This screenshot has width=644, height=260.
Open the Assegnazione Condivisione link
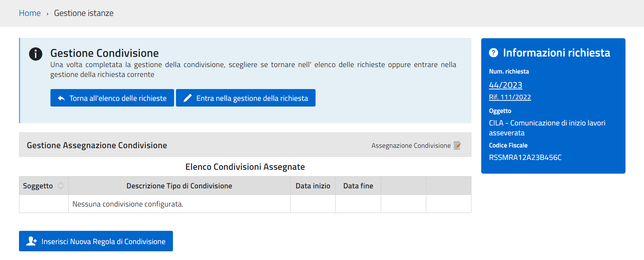click(411, 146)
